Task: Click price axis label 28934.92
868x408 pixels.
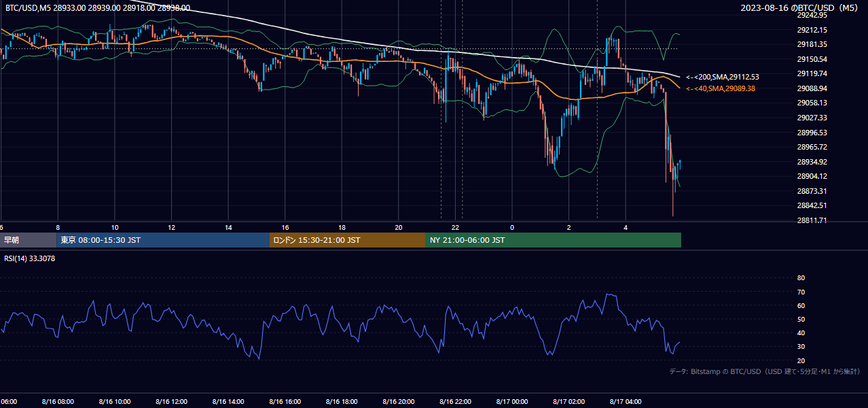Action: coord(812,162)
